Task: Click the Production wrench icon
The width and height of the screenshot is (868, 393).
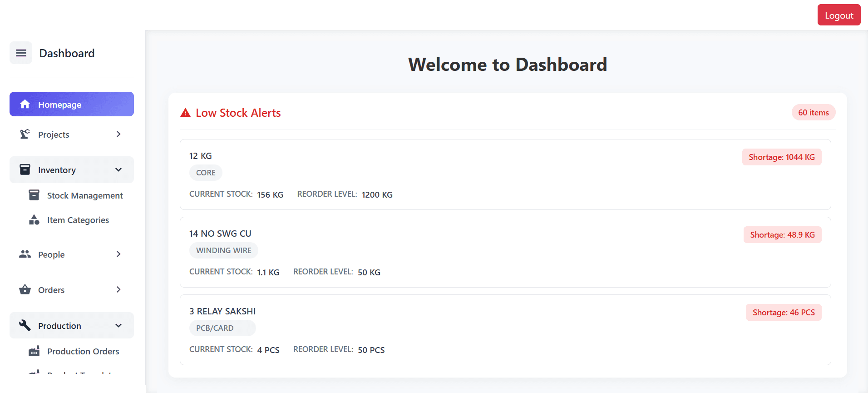Action: (25, 325)
